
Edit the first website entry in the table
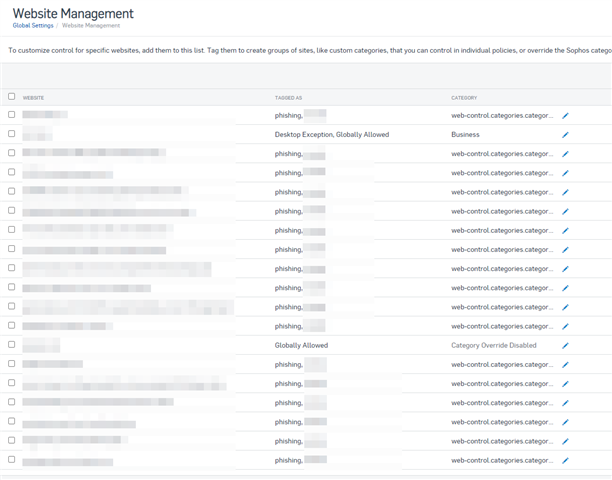pos(565,116)
